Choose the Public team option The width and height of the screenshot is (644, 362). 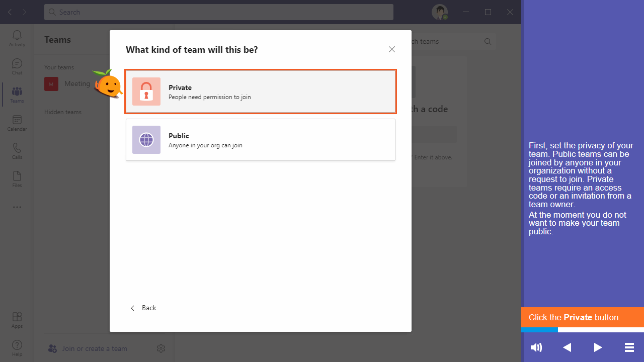tap(261, 140)
